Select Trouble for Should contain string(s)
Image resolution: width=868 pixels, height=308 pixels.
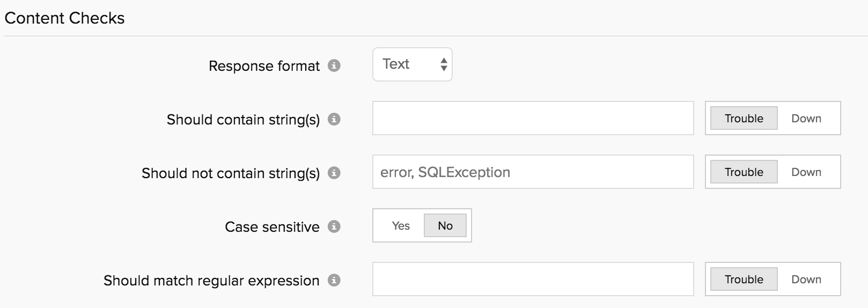[744, 119]
